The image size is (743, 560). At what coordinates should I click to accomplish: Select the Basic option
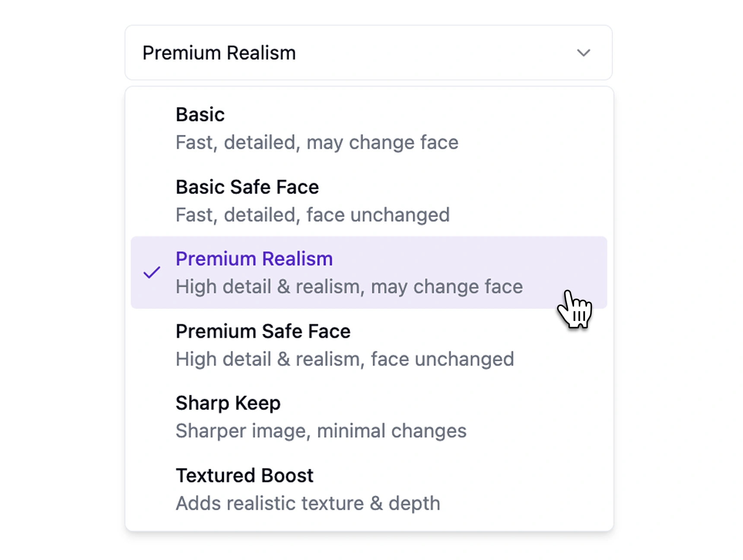[200, 115]
